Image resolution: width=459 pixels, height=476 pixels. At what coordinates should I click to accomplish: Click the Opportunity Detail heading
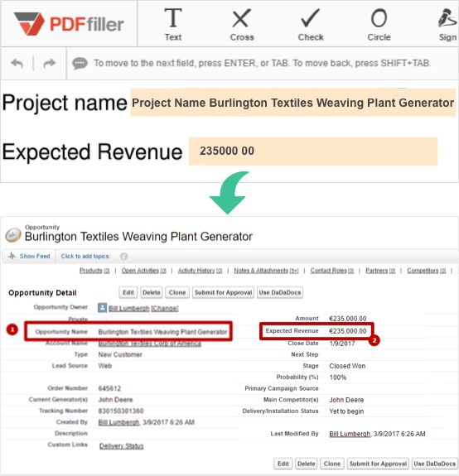pyautogui.click(x=42, y=293)
